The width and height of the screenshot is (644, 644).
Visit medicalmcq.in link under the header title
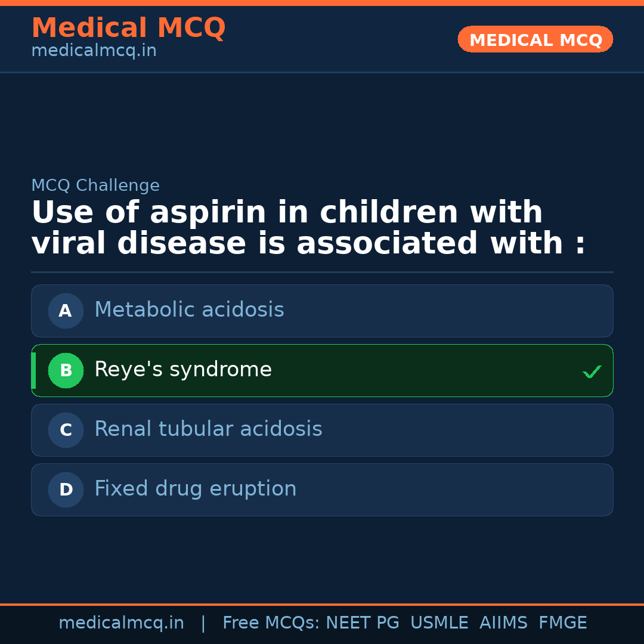(94, 51)
